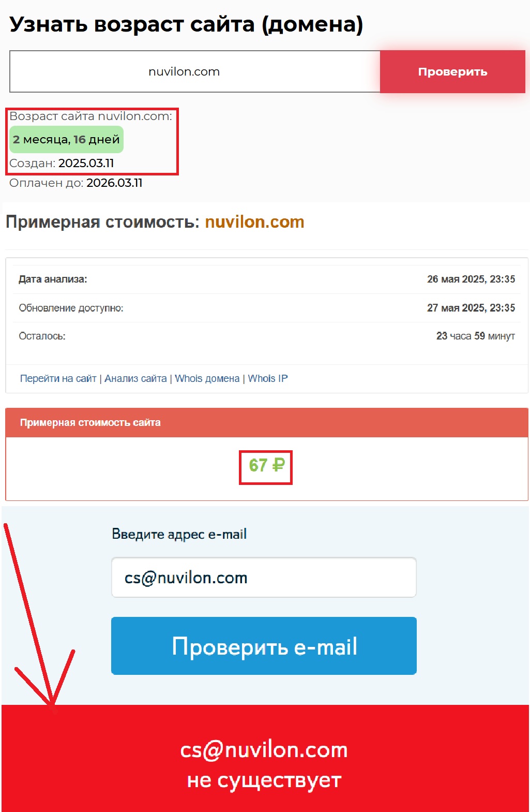Click the red cs@nuvilon.com не существует banner
530x812 pixels.
265,758
